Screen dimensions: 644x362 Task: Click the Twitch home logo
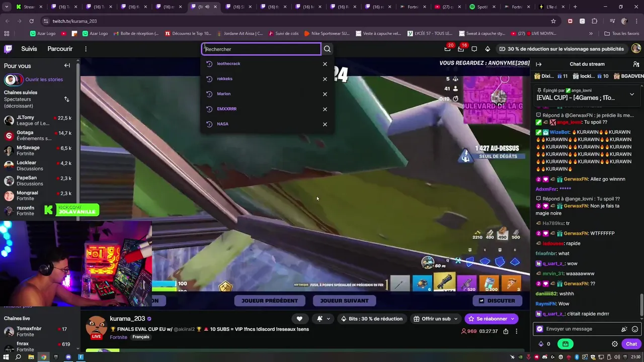pos(8,49)
